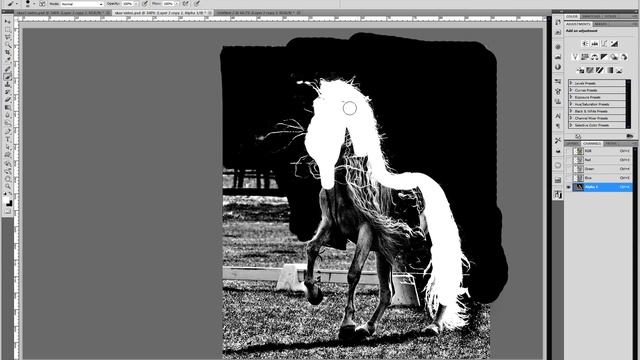This screenshot has height=360, width=640.
Task: Click the foreground color swatch
Action: click(x=6, y=200)
